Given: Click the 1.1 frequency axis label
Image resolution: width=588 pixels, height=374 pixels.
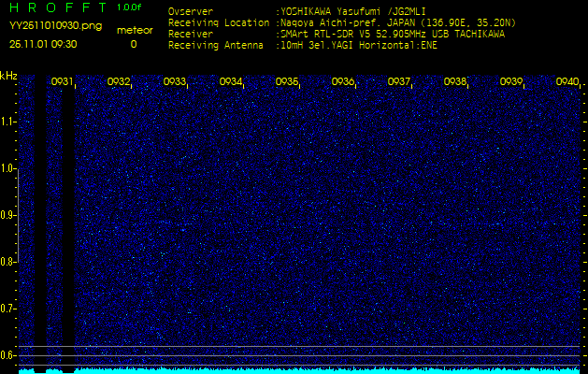Looking at the screenshot, I should tap(8, 122).
